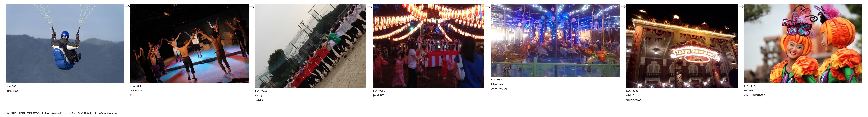The image size is (868, 117).
Task: Click the arrow after the lantern festival photo
Action: click(x=488, y=6)
